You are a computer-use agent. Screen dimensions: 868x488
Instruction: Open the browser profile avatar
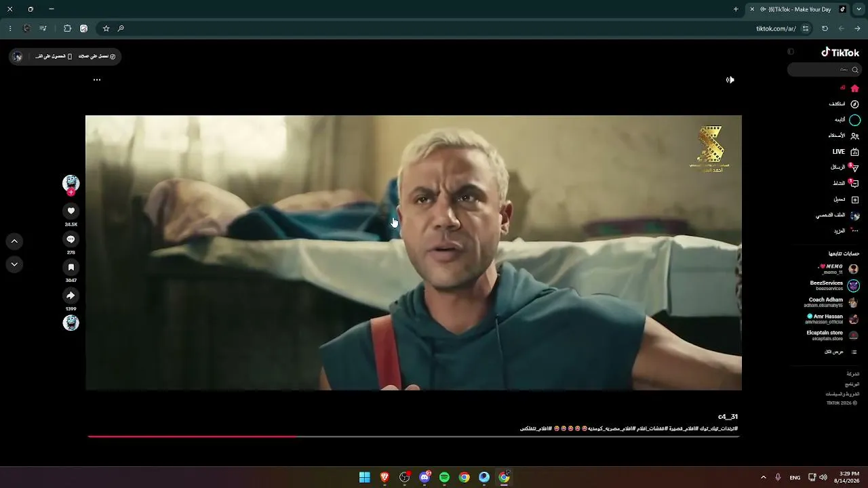pyautogui.click(x=26, y=28)
